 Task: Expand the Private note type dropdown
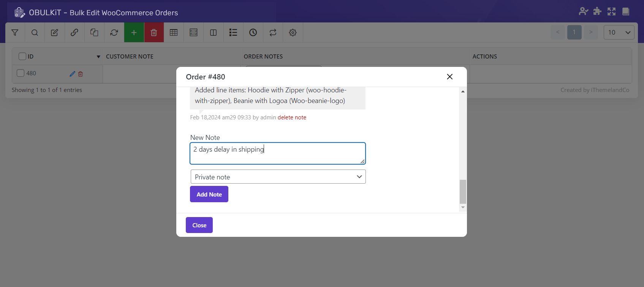coord(278,177)
